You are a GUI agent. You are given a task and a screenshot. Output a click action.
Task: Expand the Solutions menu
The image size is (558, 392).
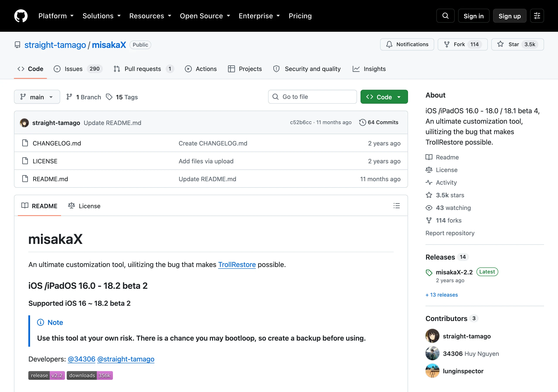point(102,16)
